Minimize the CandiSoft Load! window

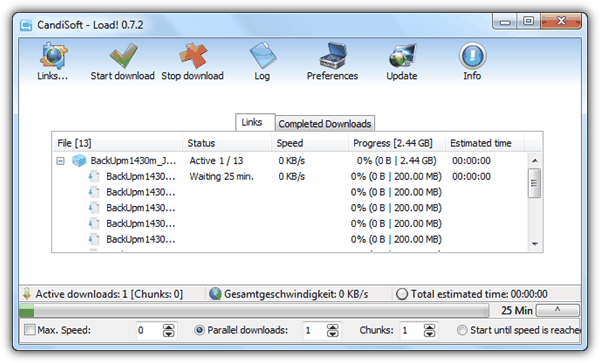click(x=505, y=21)
